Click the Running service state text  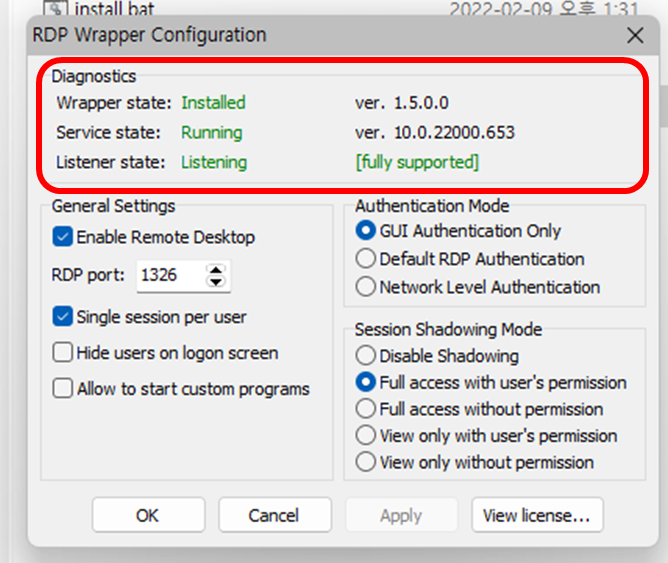[x=212, y=133]
